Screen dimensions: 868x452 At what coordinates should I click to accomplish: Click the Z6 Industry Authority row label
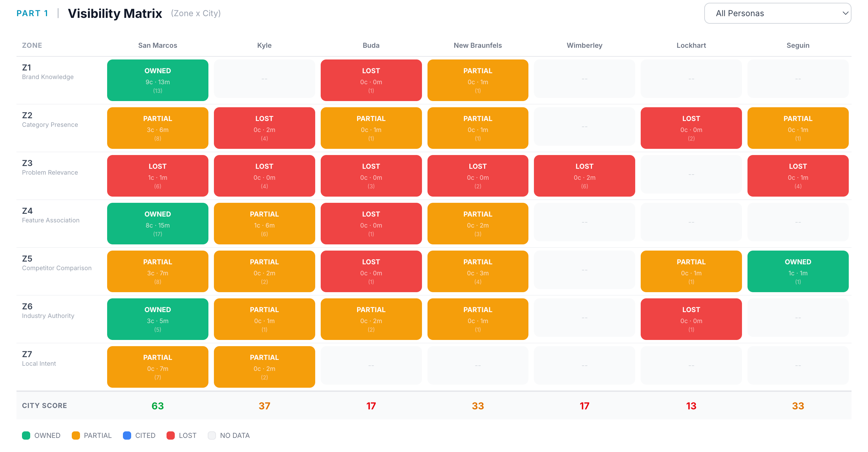point(48,311)
